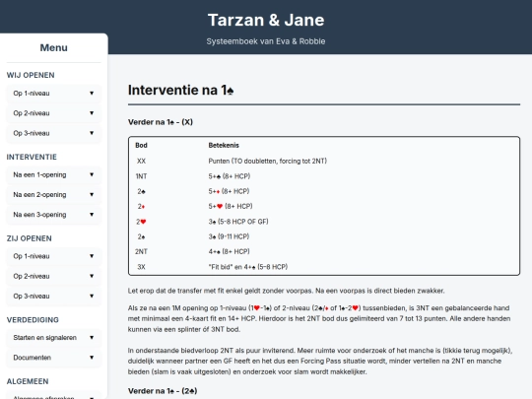Expand the 'Starten en signaleren' menu
This screenshot has width=532, height=399.
(x=53, y=338)
